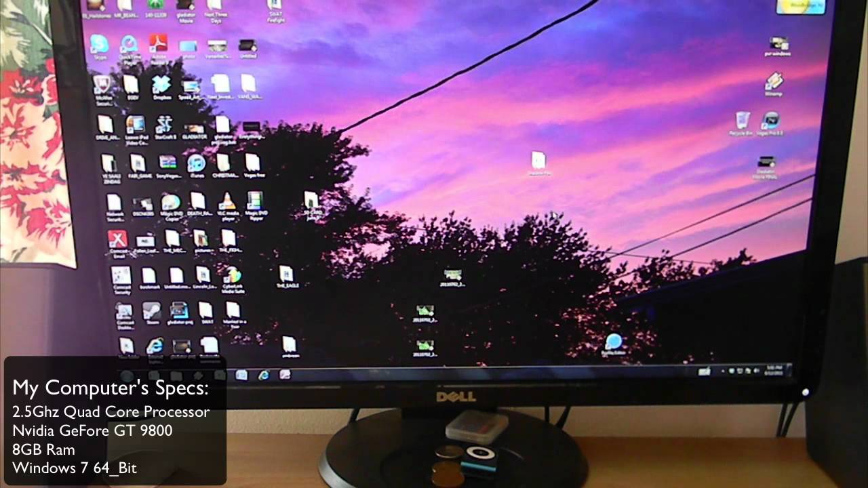This screenshot has width=868, height=488.
Task: Open the iTunes desktop shortcut
Action: point(197,166)
